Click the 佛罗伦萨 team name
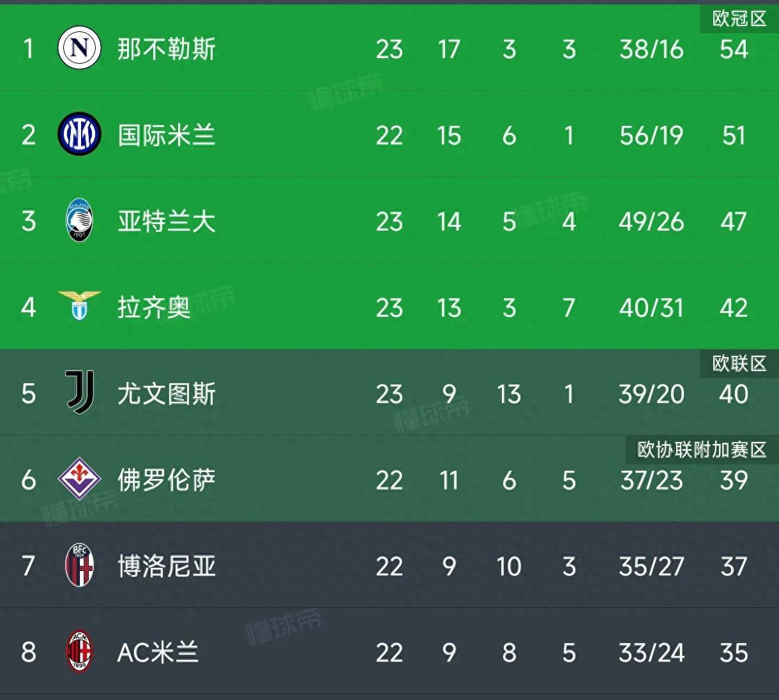 (x=166, y=480)
